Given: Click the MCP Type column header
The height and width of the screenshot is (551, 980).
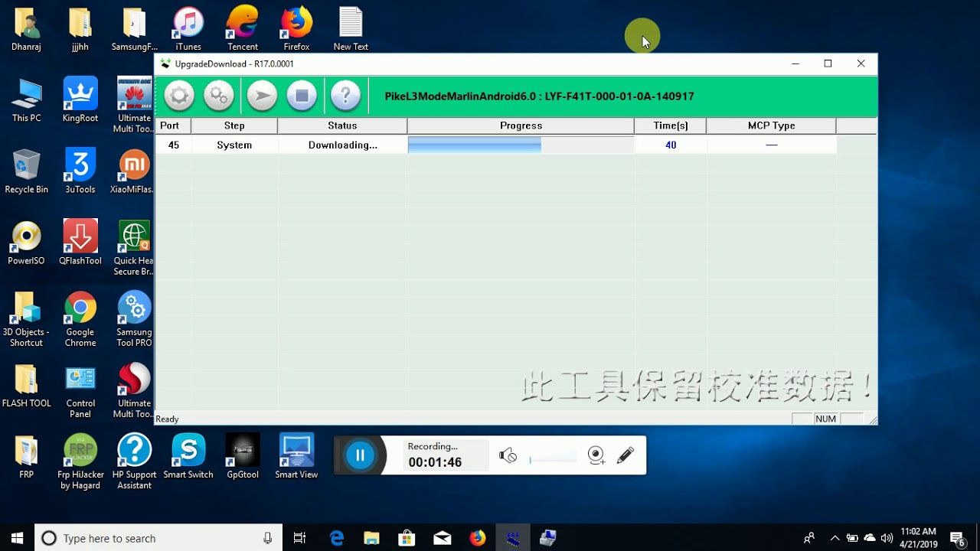Looking at the screenshot, I should click(x=771, y=126).
